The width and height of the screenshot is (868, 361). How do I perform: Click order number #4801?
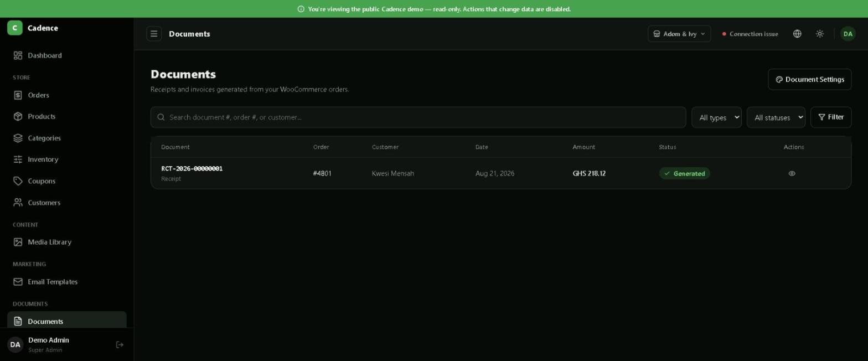tap(322, 173)
